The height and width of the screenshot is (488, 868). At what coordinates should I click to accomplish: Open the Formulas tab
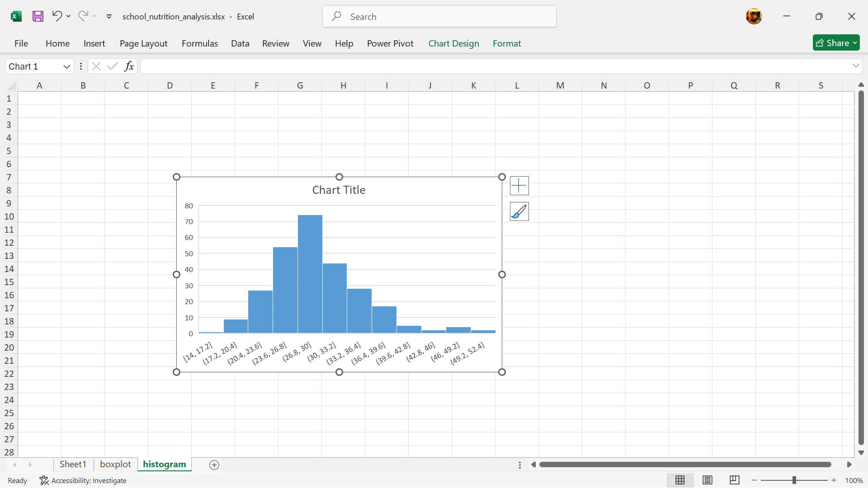tap(199, 43)
